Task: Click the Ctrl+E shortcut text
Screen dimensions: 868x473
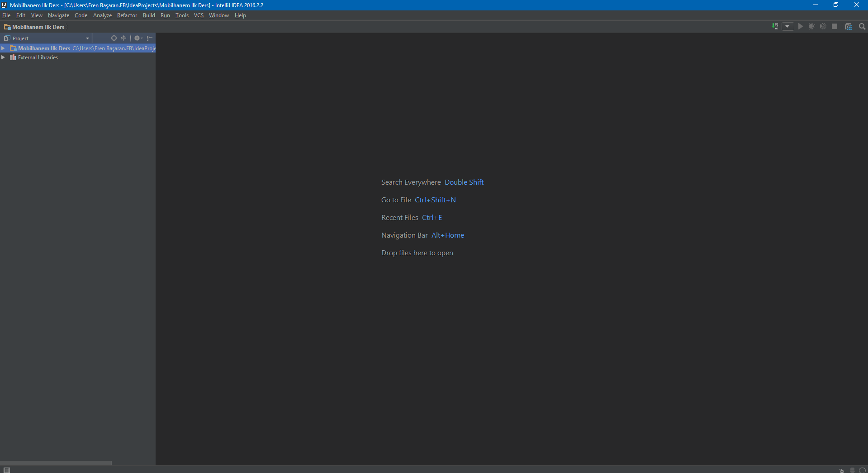Action: (432, 217)
